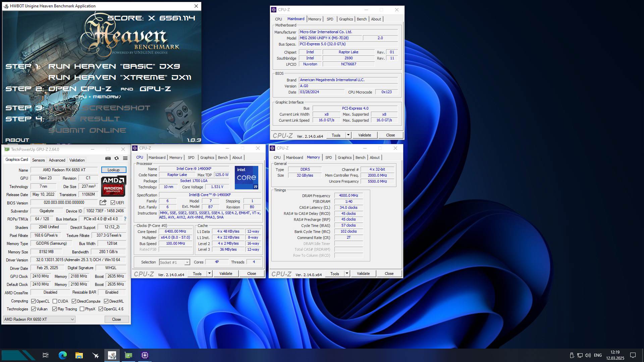Toggle the OpenCL checkbox
The image size is (644, 362).
(34, 301)
